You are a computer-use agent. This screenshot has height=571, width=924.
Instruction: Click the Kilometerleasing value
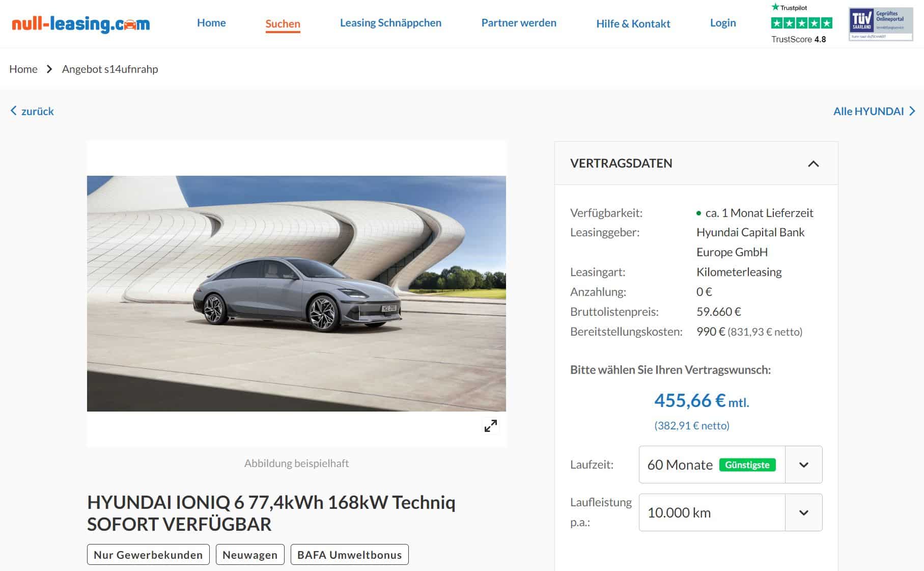click(739, 272)
